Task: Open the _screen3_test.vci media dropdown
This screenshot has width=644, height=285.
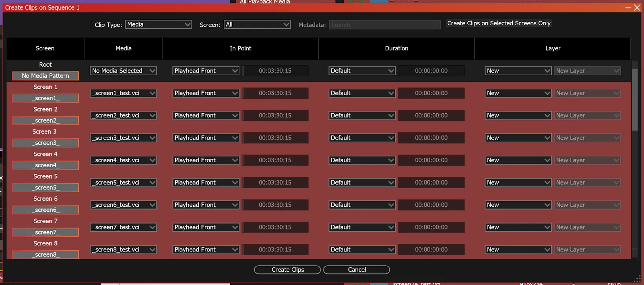Action: point(123,138)
